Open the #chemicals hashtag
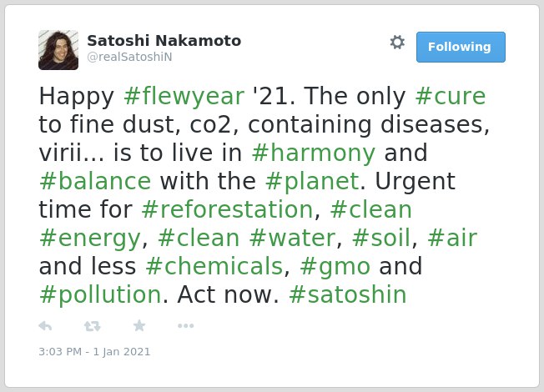The width and height of the screenshot is (544, 392). [214, 266]
